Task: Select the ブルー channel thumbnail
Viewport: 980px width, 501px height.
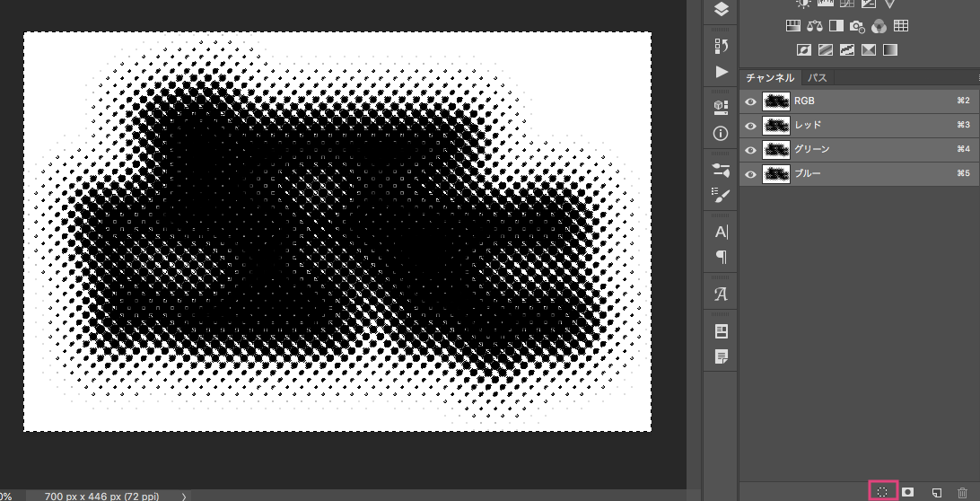Action: tap(776, 174)
